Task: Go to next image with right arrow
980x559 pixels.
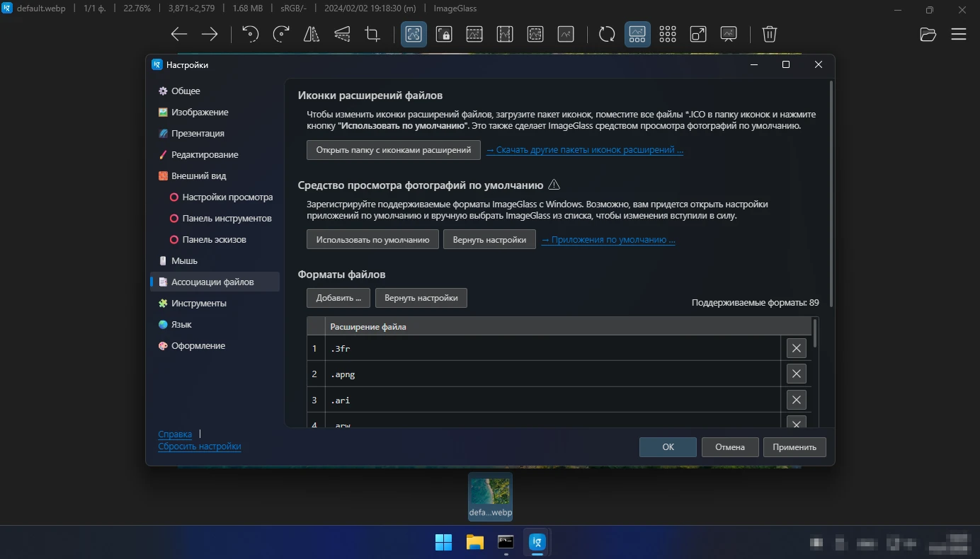Action: click(210, 34)
